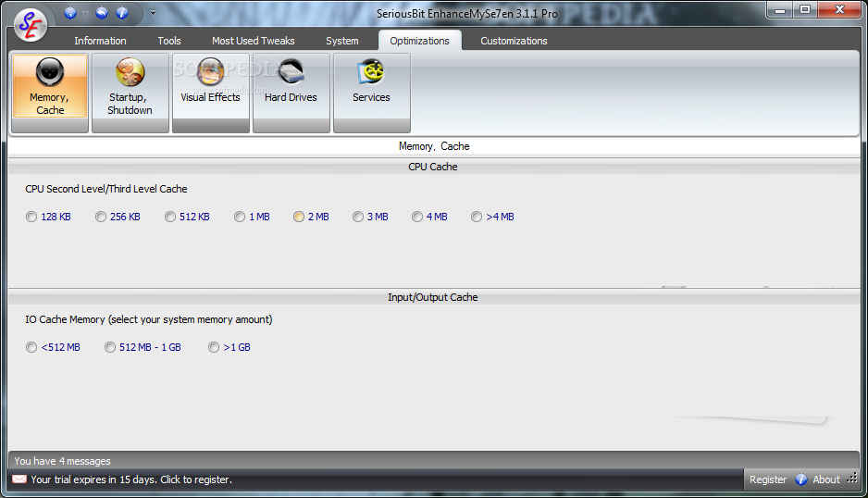This screenshot has width=868, height=498.
Task: Maximize the EnhanceMySe7en window
Action: [x=805, y=9]
